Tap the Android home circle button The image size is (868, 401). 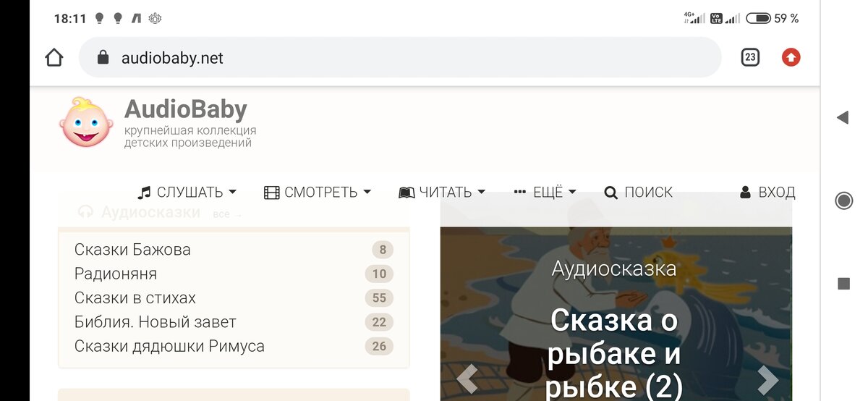click(x=843, y=200)
